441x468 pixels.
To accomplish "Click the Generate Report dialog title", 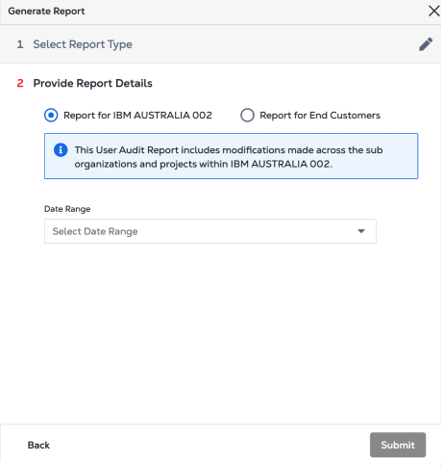I will [46, 11].
